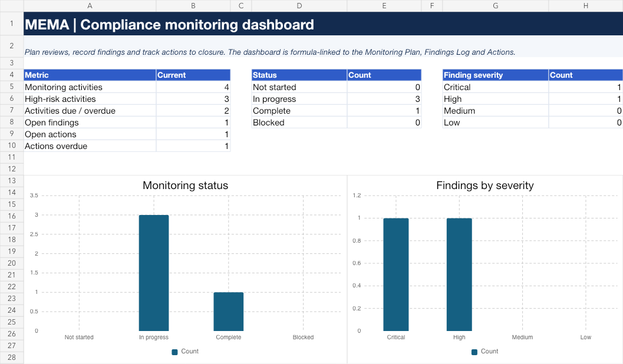Click 'Medium' axis label in severity chart
Image resolution: width=623 pixels, height=364 pixels.
[522, 337]
